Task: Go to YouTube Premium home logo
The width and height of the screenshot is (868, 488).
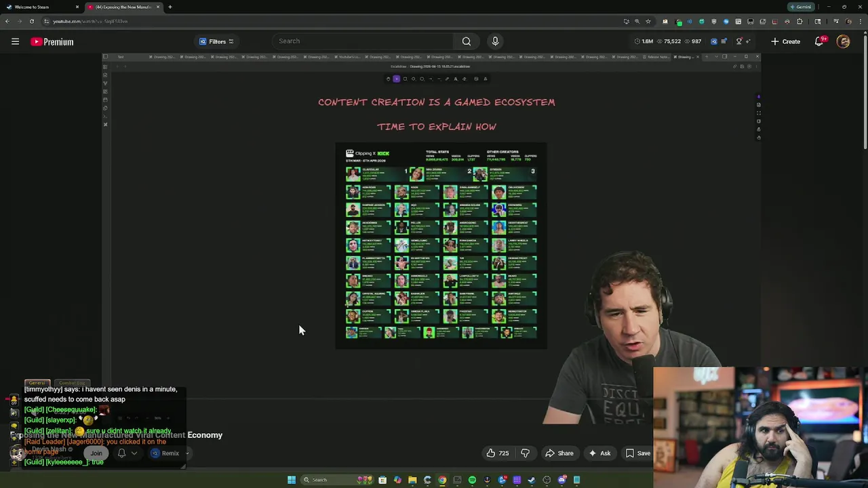Action: coord(52,42)
